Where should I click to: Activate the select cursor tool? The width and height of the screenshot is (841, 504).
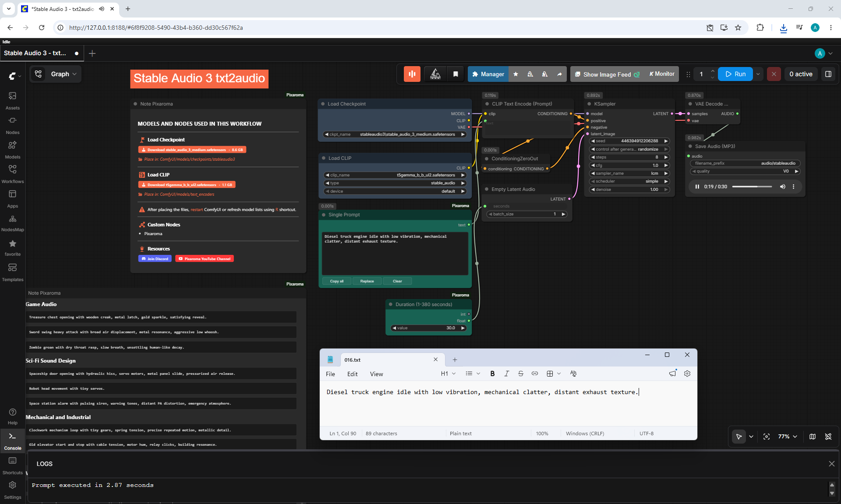coord(739,437)
